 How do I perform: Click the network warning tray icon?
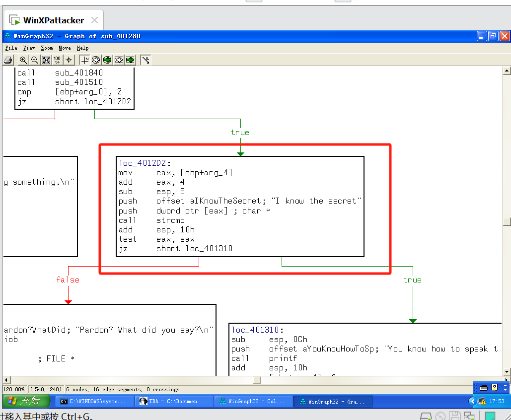482,402
